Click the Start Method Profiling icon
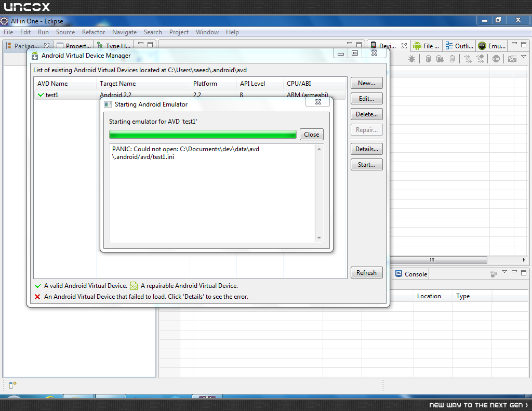532x411 pixels. coord(480,59)
